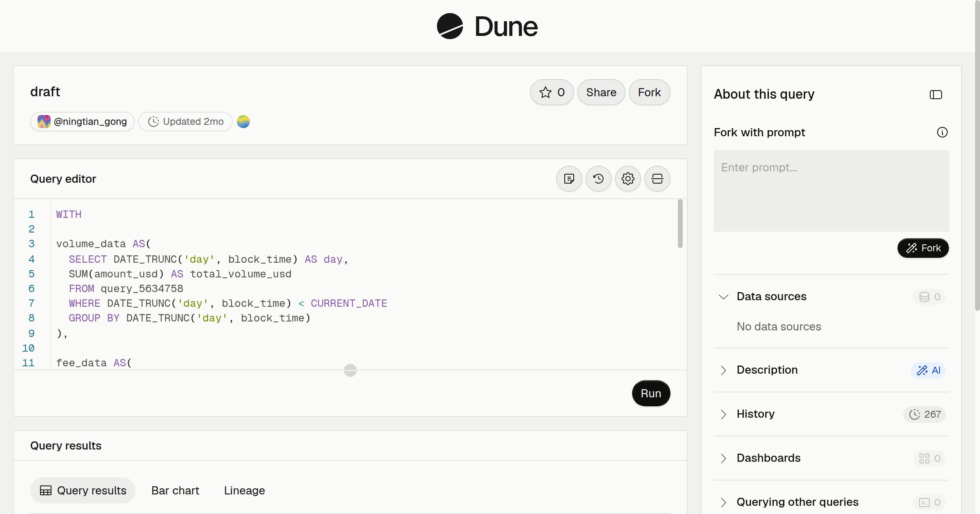Image resolution: width=980 pixels, height=514 pixels.
Task: Click the History 267 count badge
Action: point(924,414)
